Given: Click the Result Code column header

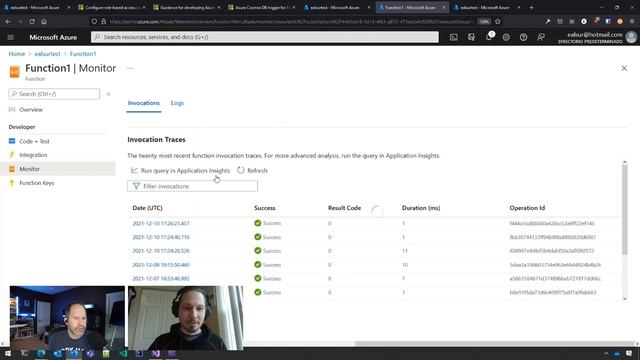Looking at the screenshot, I should click(344, 208).
